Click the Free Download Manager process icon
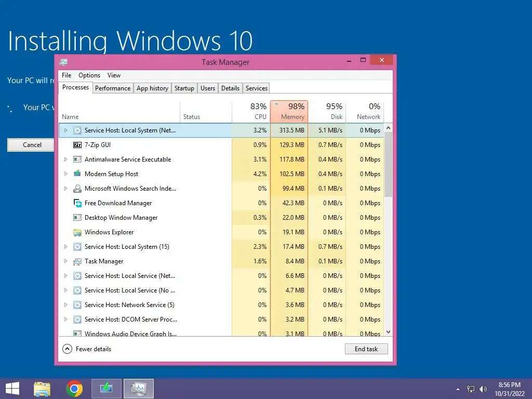 (x=77, y=203)
